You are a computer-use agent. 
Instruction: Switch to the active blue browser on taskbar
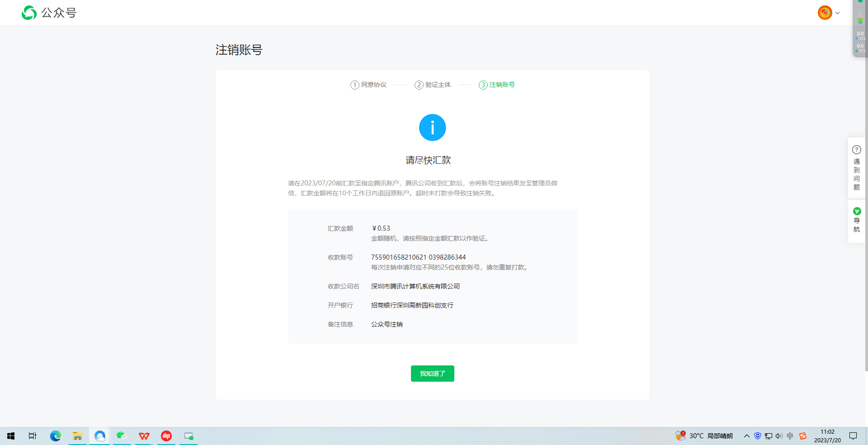[99, 436]
